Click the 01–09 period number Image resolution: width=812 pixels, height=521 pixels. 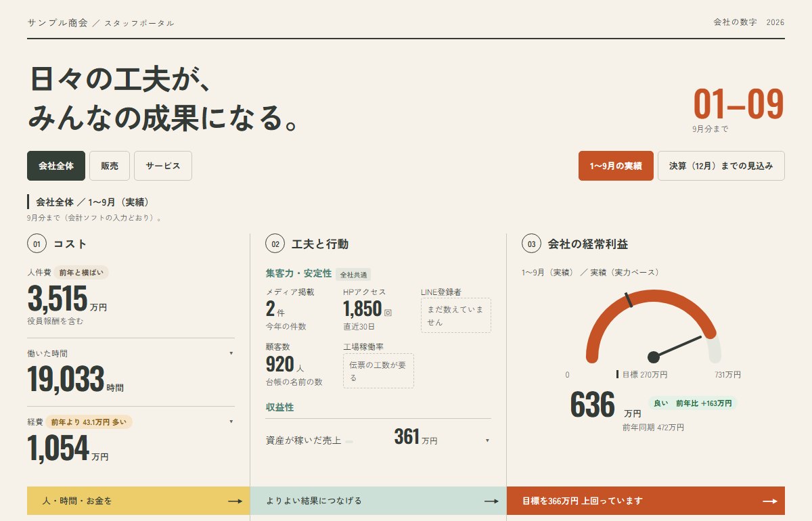coord(739,104)
